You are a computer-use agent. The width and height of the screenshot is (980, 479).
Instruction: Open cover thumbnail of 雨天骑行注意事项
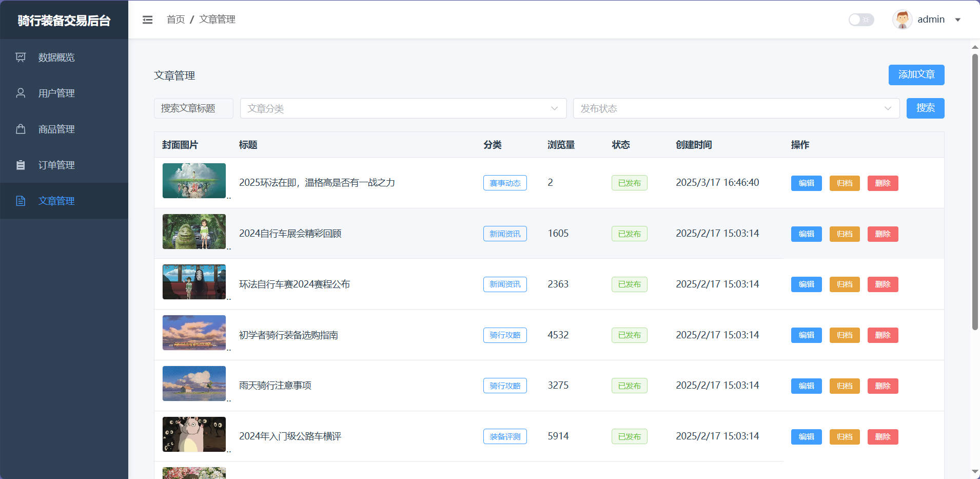[194, 384]
